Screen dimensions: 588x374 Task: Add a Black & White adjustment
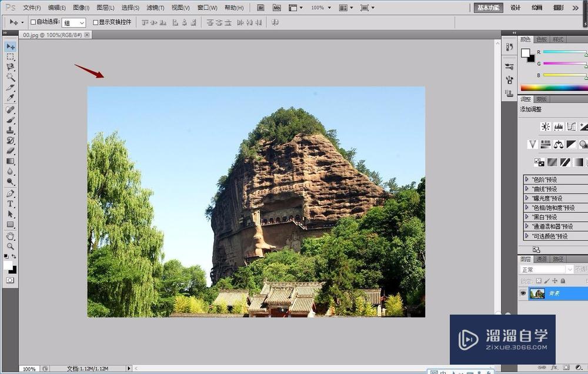571,144
